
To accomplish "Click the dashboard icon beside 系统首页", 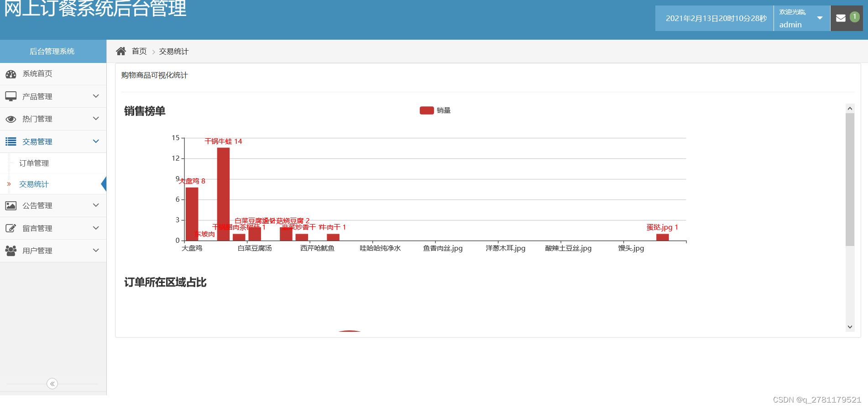I will point(11,74).
